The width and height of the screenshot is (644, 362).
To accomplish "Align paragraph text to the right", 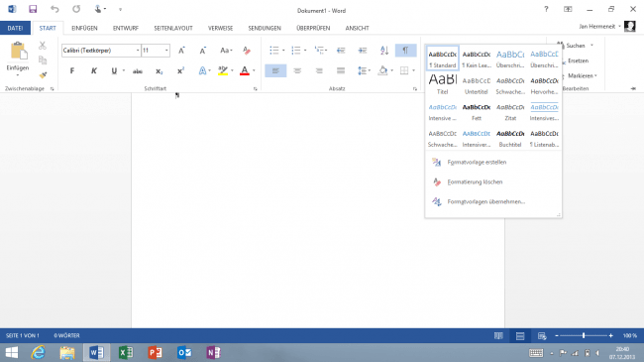I will tap(319, 70).
